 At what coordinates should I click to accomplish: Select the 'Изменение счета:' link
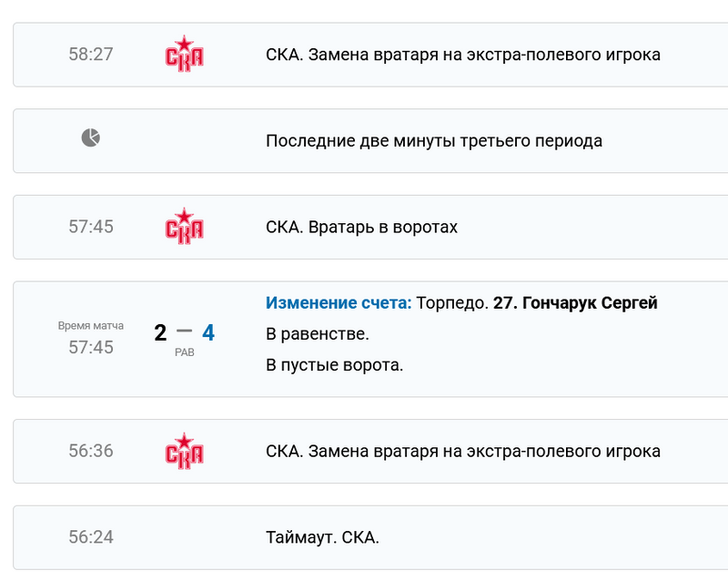click(x=339, y=303)
